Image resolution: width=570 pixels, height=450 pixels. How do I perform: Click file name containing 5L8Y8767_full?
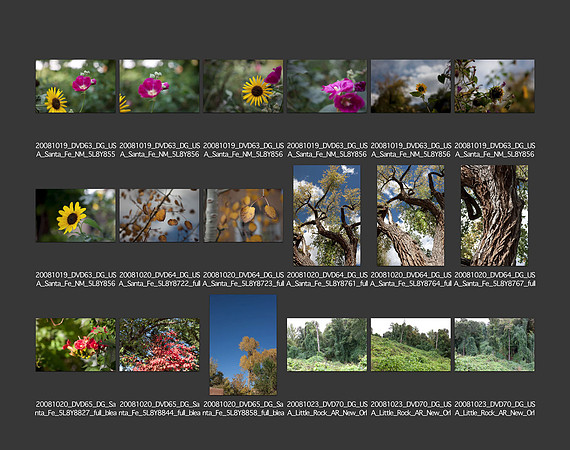[494, 279]
